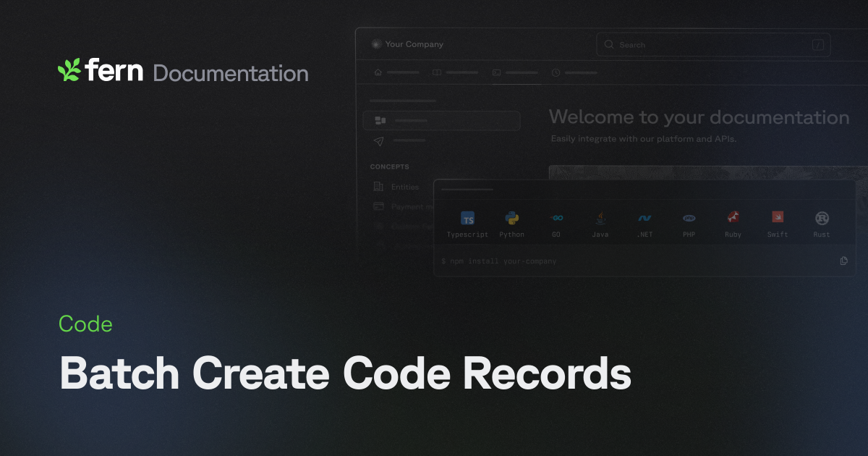Click the Your Company name
Screen dimensions: 868x456
(414, 44)
